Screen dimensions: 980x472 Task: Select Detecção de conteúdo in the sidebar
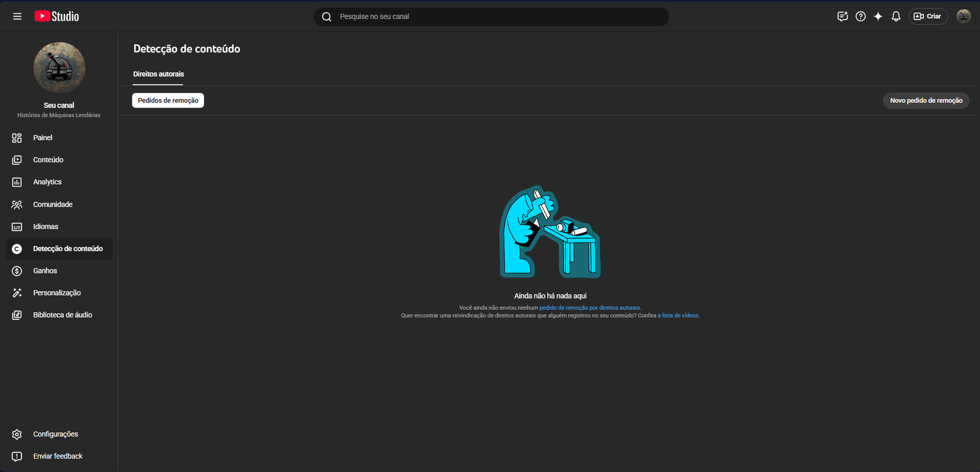[x=59, y=249]
